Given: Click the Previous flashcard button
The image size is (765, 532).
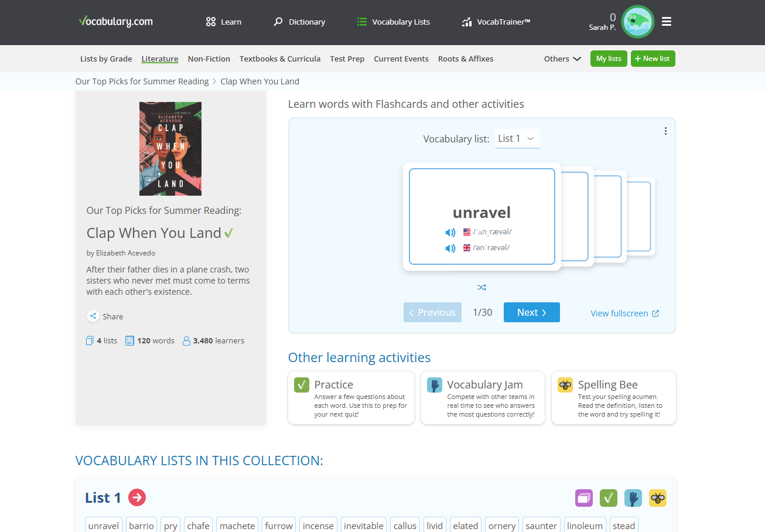Looking at the screenshot, I should (x=432, y=312).
